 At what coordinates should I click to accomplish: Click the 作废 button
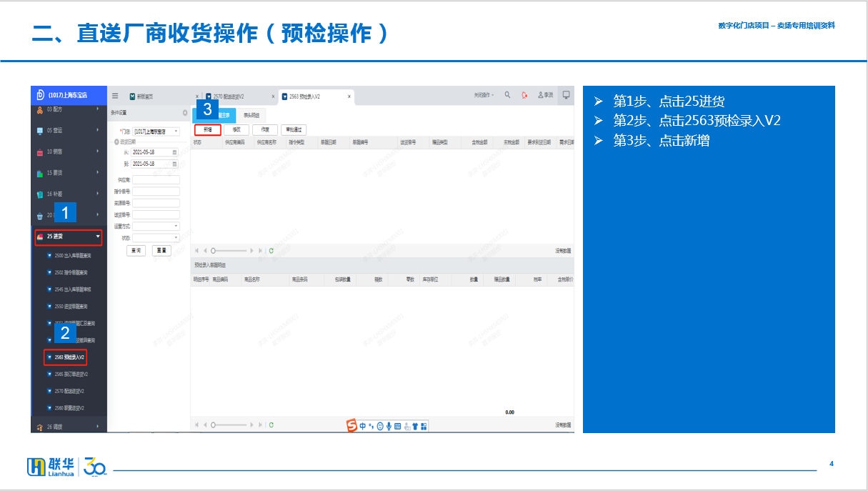[x=265, y=130]
